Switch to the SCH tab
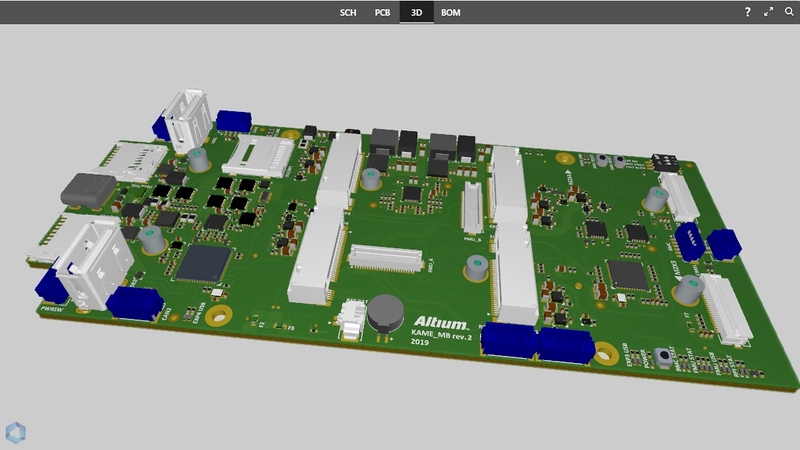This screenshot has height=450, width=800. point(348,12)
